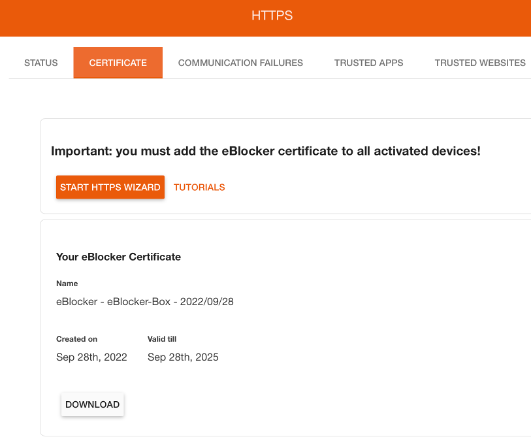Go to the Trusted Apps tab

tap(368, 63)
